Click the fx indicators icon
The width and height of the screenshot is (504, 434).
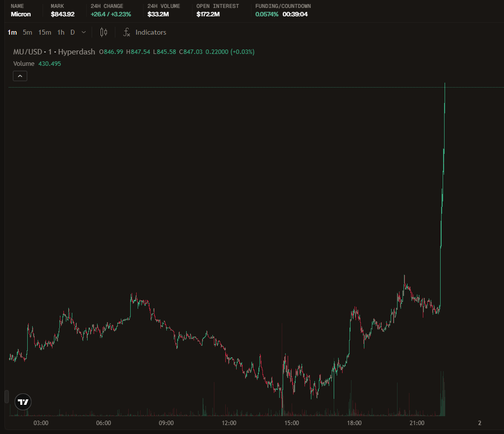tap(127, 33)
